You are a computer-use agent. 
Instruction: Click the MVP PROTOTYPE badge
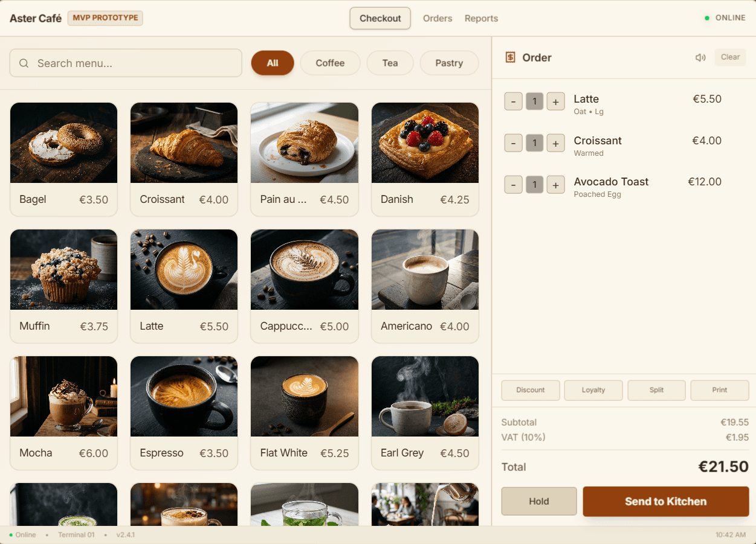tap(105, 18)
